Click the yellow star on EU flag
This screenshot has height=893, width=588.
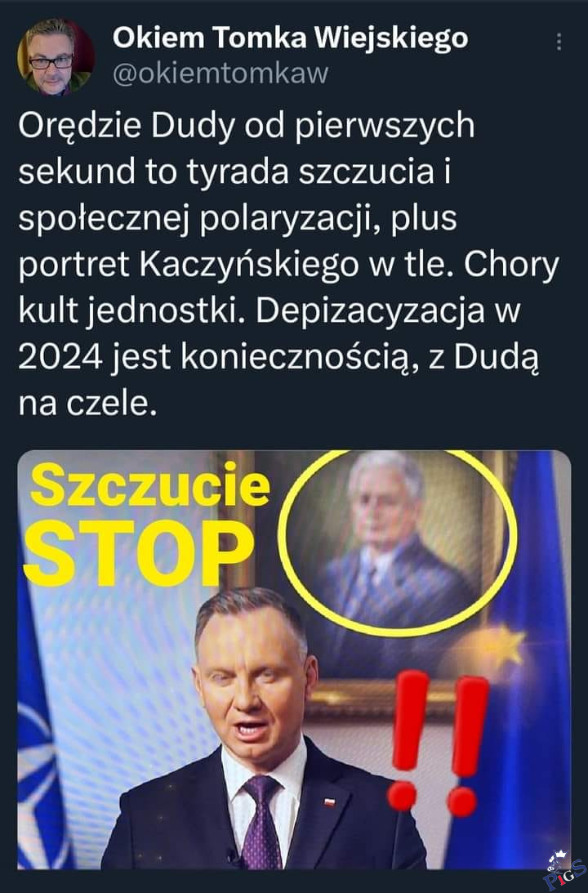(505, 645)
